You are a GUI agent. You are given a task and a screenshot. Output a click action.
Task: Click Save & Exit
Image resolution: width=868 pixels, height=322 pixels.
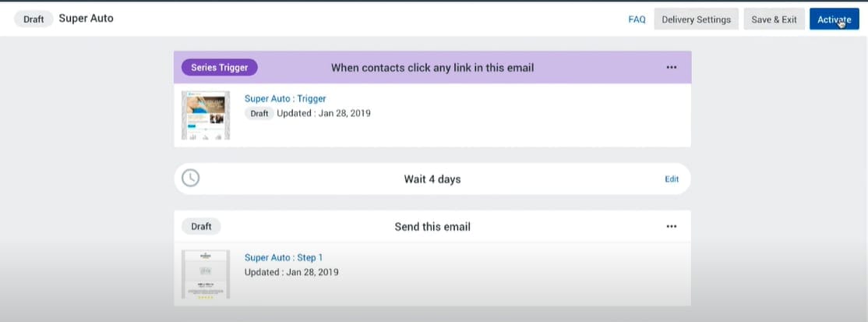(x=774, y=19)
